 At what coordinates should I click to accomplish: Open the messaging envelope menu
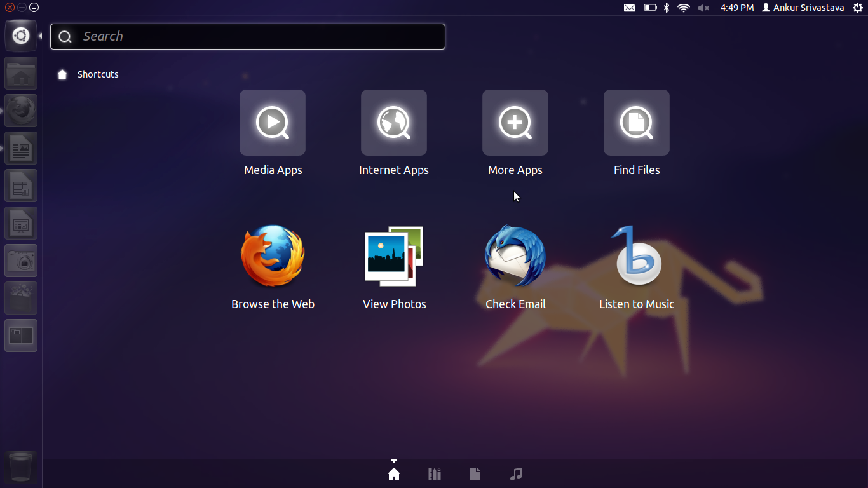click(x=630, y=8)
